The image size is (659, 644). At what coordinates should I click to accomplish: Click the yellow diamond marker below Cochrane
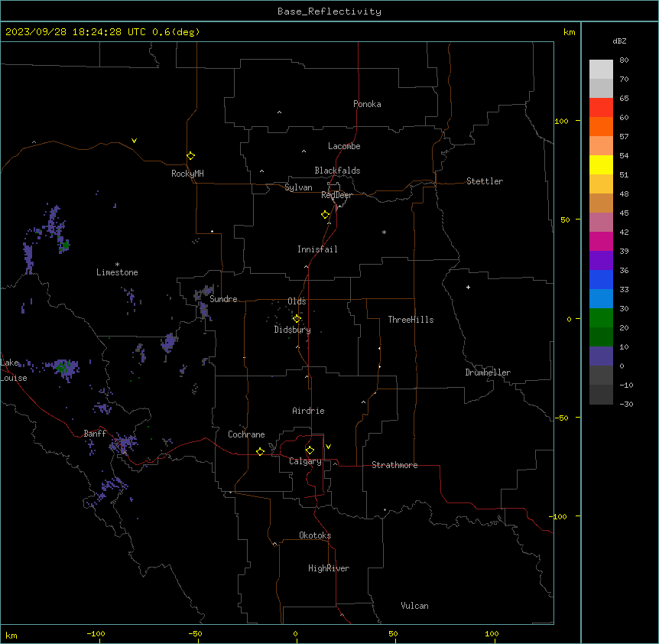tap(260, 451)
